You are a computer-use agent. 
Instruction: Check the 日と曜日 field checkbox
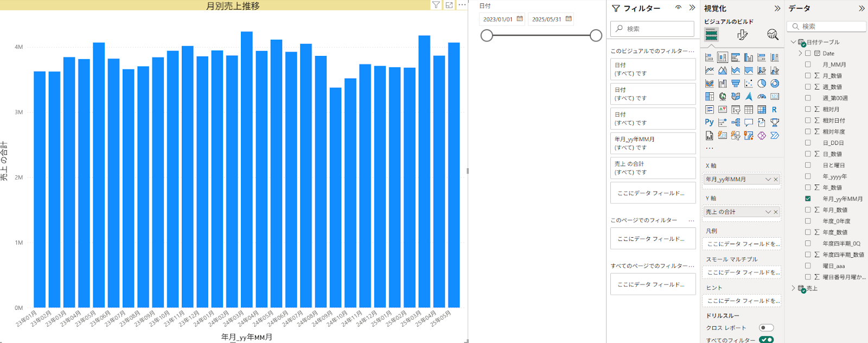(x=808, y=165)
